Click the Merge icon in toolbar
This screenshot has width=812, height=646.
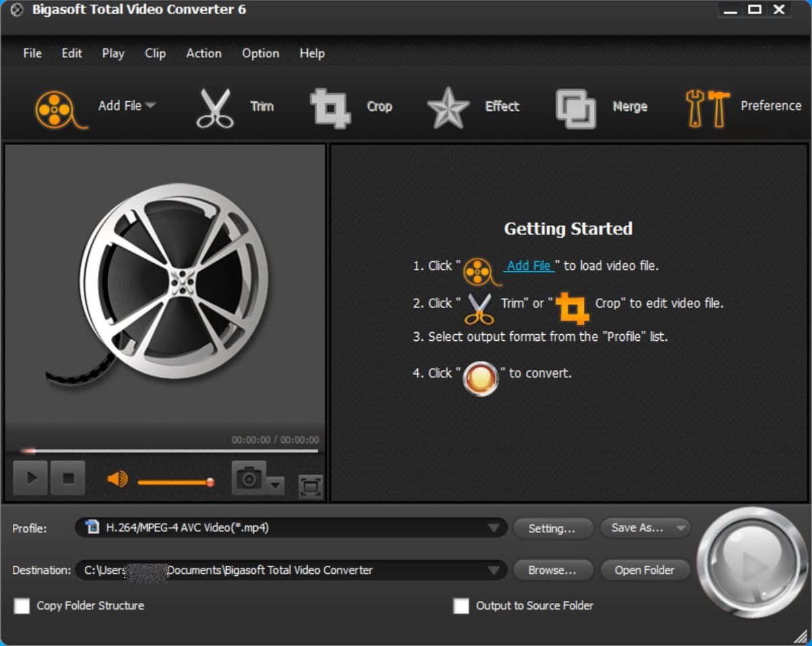coord(575,108)
